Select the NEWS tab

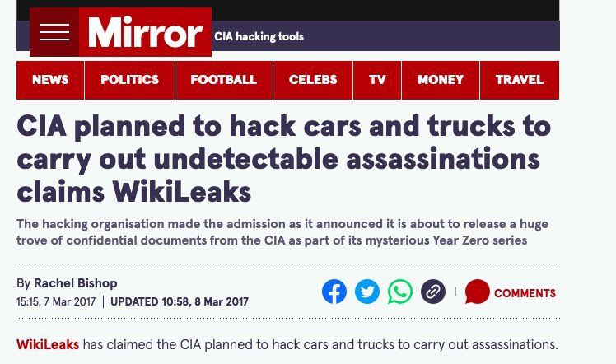[50, 80]
